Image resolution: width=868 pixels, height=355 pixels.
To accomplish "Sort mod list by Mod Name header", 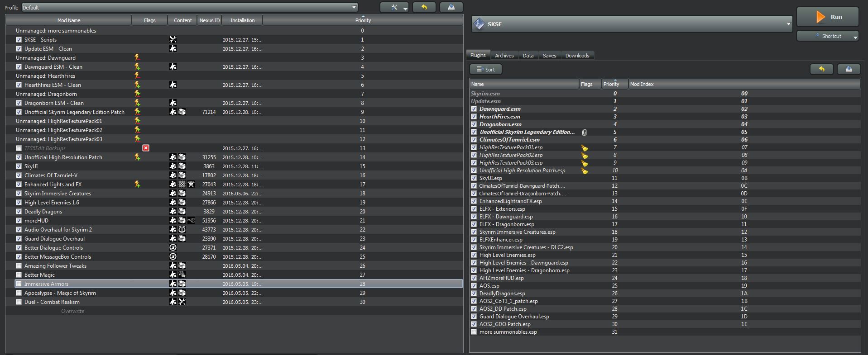I will point(68,20).
